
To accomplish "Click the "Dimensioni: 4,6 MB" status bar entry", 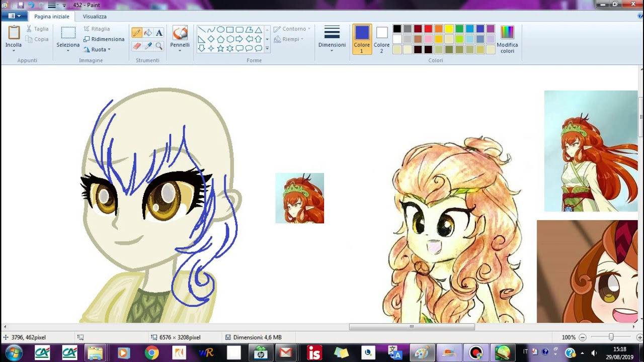I will 254,337.
